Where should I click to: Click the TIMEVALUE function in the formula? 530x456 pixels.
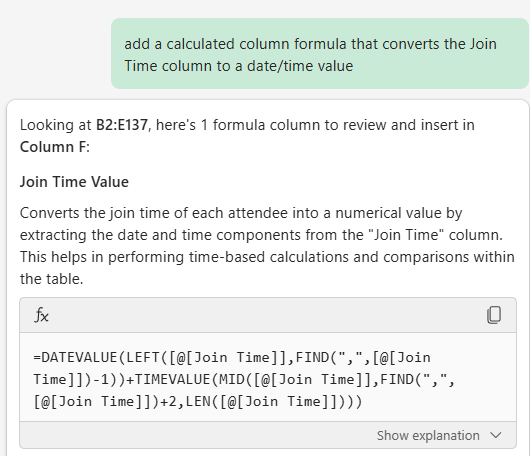tap(172, 379)
